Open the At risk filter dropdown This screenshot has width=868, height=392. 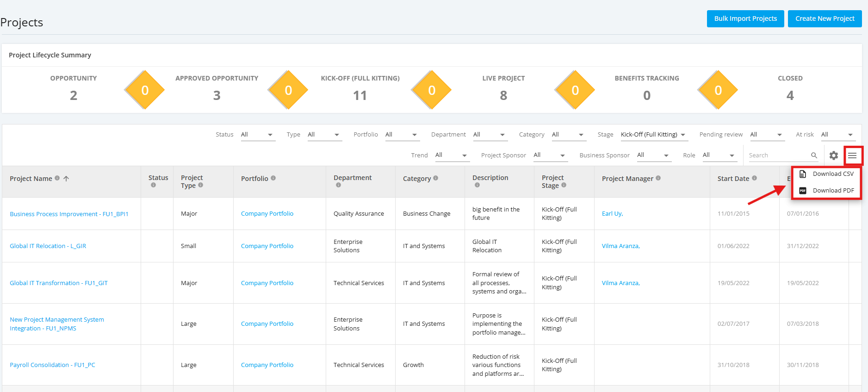point(838,135)
